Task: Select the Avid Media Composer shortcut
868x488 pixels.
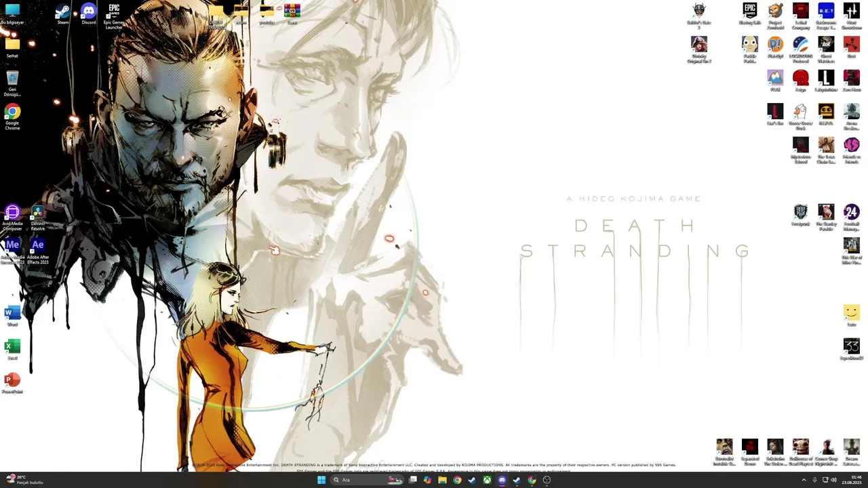Action: (12, 217)
